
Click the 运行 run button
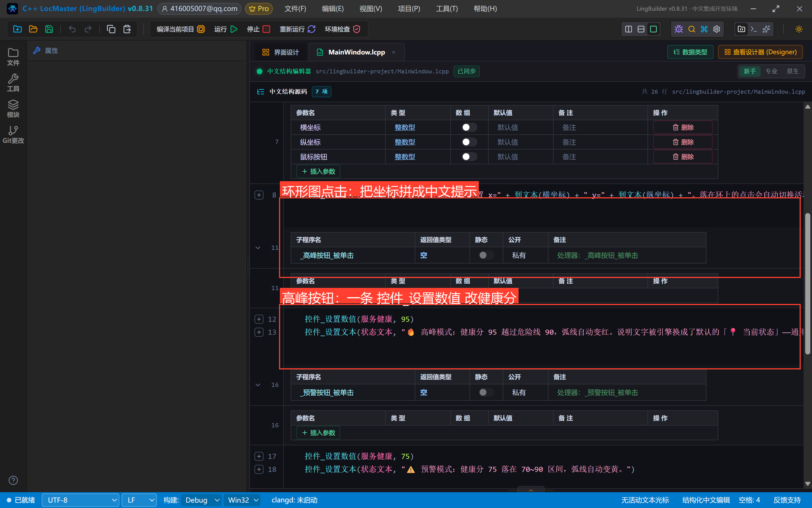point(226,29)
